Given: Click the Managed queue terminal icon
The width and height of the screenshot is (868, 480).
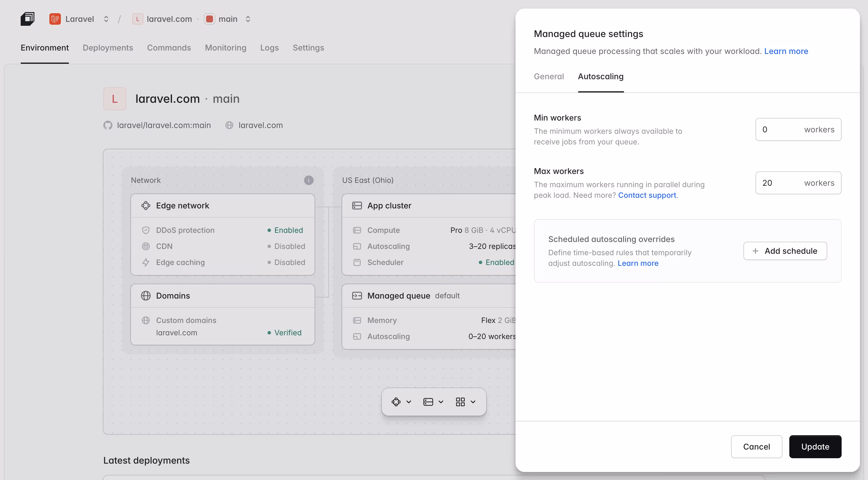Looking at the screenshot, I should tap(357, 296).
